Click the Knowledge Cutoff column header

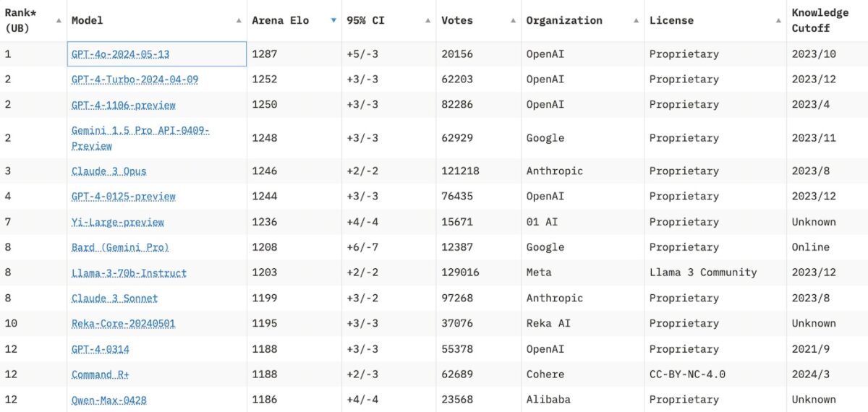(820, 20)
